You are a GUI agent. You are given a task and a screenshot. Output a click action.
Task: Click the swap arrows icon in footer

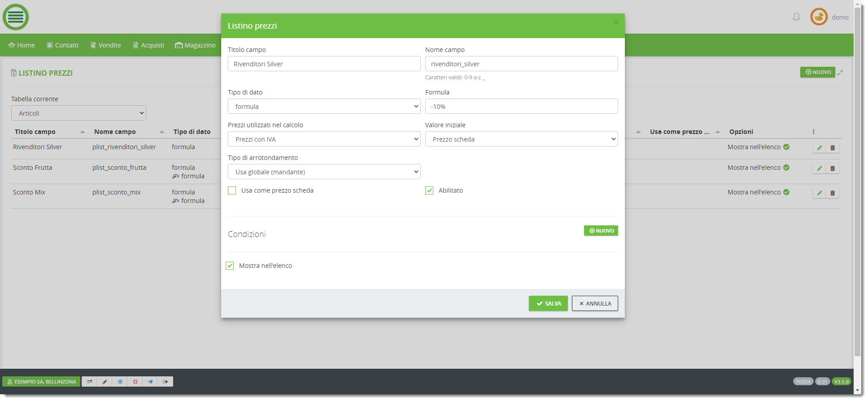(89, 382)
